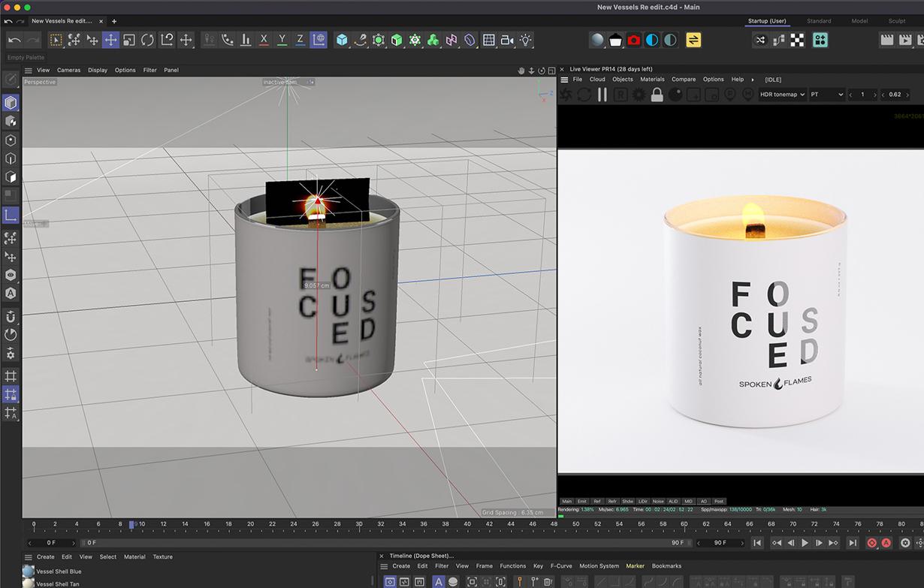Open viewport Filter menu
This screenshot has height=588, width=924.
[150, 70]
